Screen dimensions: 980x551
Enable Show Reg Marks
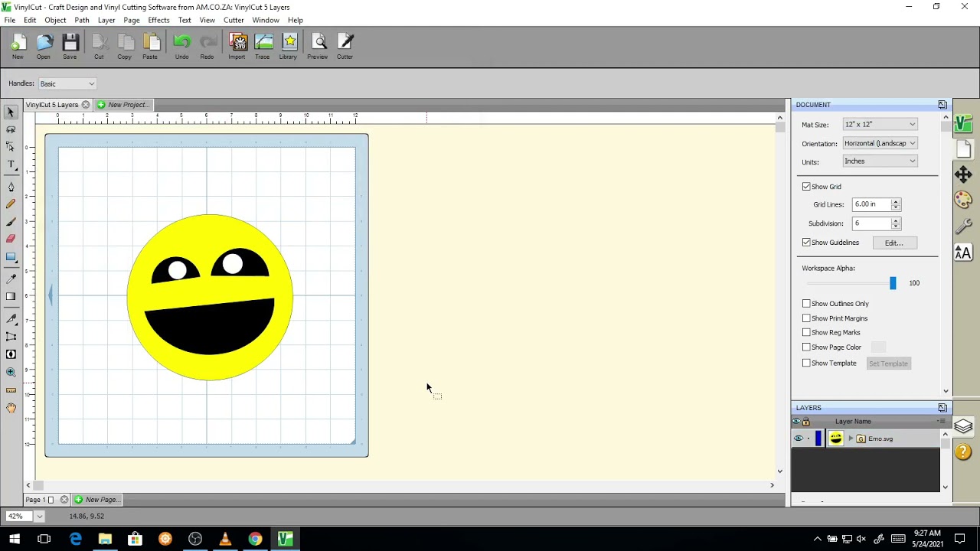(806, 333)
